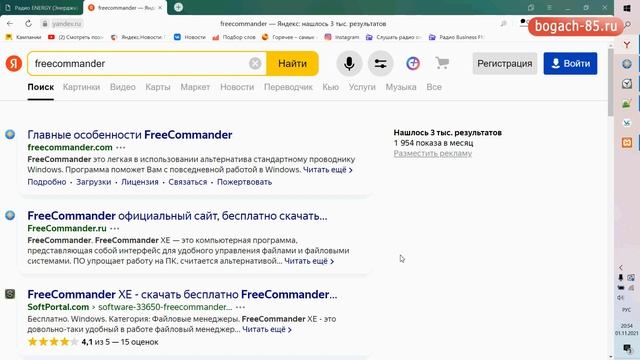
Task: Click SoftPortal result favicon
Action: click(10, 294)
